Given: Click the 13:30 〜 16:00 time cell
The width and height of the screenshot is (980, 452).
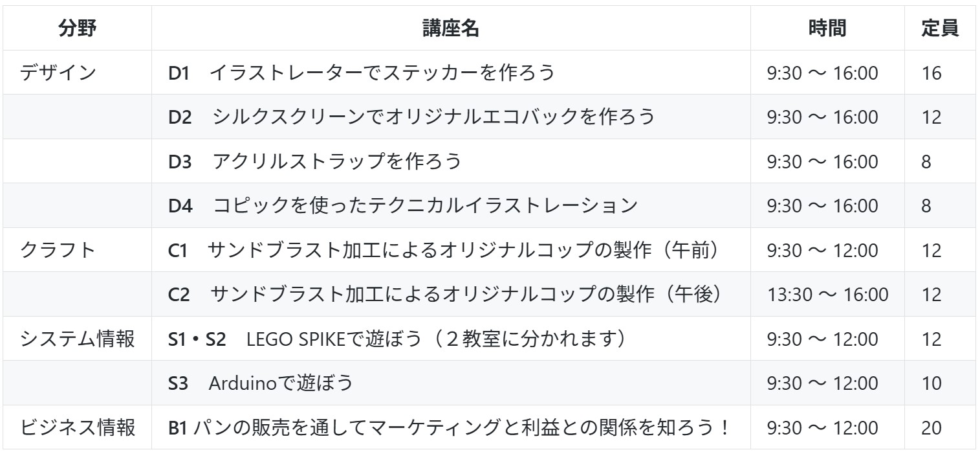Looking at the screenshot, I should (827, 294).
